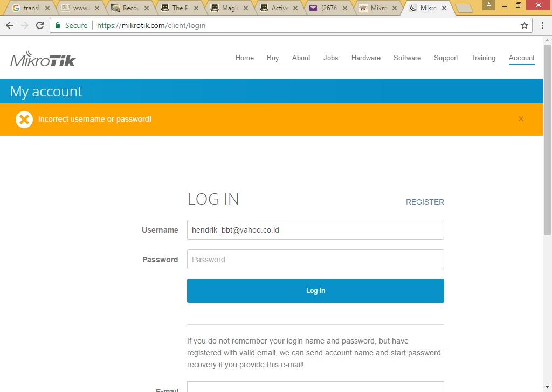
Task: Click the back navigation arrow
Action: 9,25
